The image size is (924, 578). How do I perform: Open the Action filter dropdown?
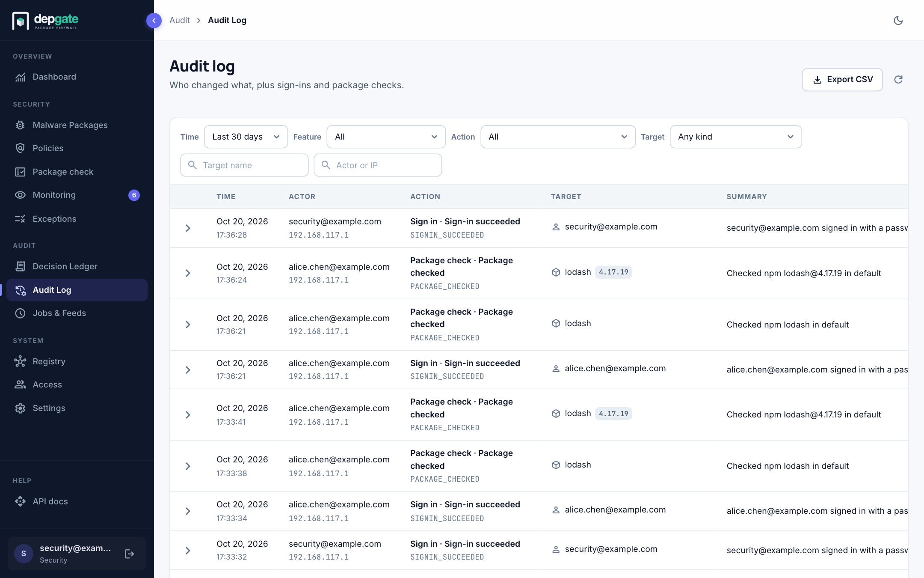pos(558,137)
